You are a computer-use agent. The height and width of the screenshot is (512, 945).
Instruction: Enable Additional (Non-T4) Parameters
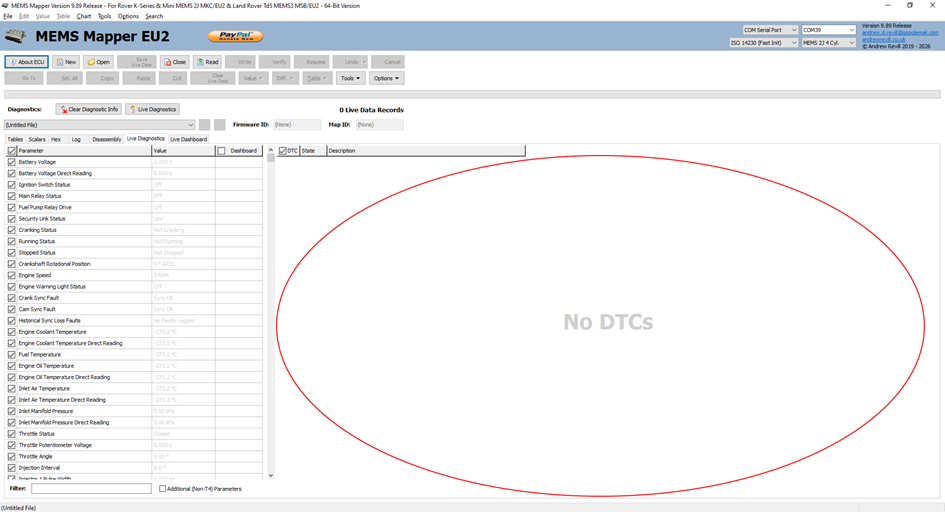coord(163,489)
